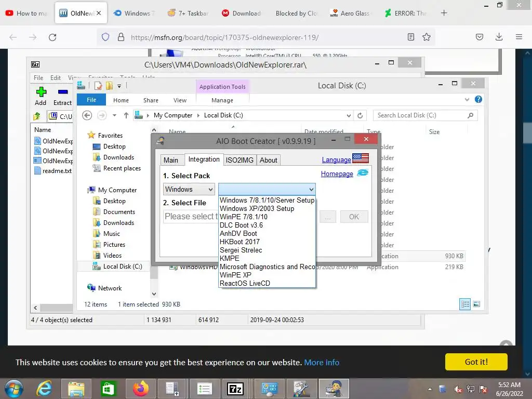Click the 7-Zip Extract button

pos(63,96)
